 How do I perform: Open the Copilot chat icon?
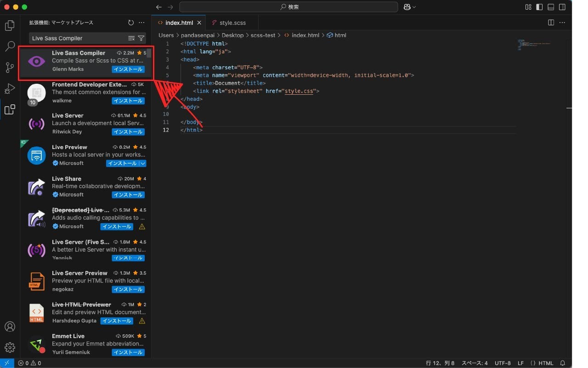pyautogui.click(x=407, y=7)
